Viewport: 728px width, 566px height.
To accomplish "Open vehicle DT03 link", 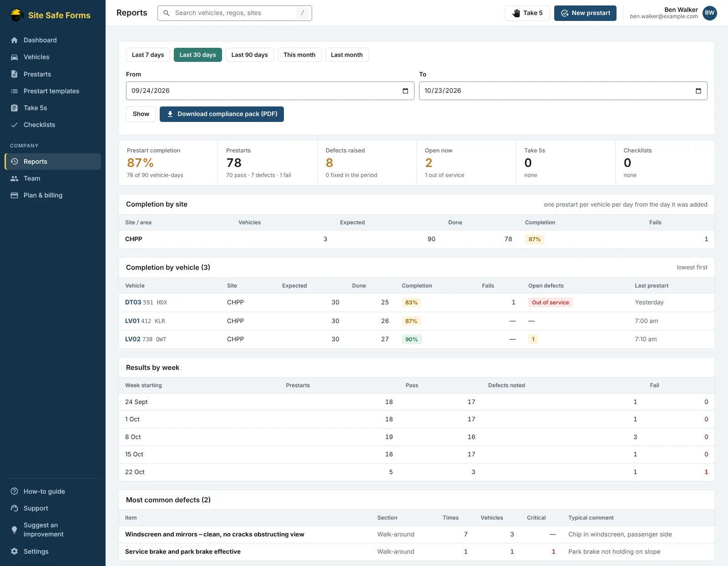I will pyautogui.click(x=133, y=303).
